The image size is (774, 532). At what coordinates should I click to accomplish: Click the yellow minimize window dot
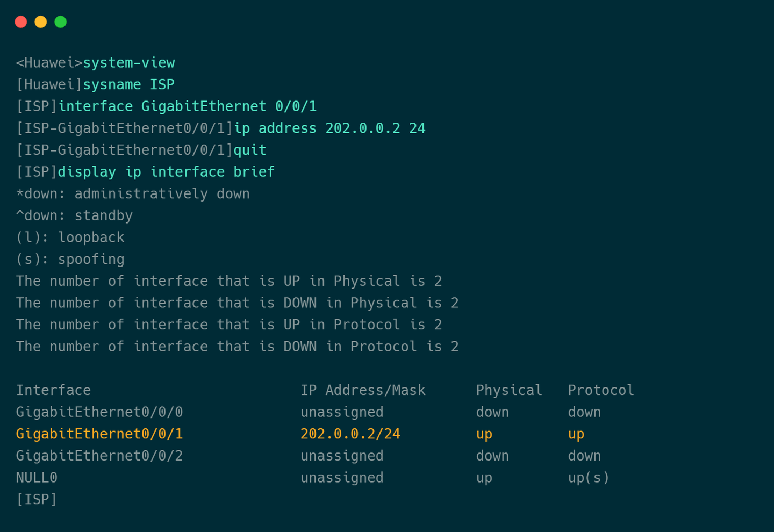[x=41, y=21]
